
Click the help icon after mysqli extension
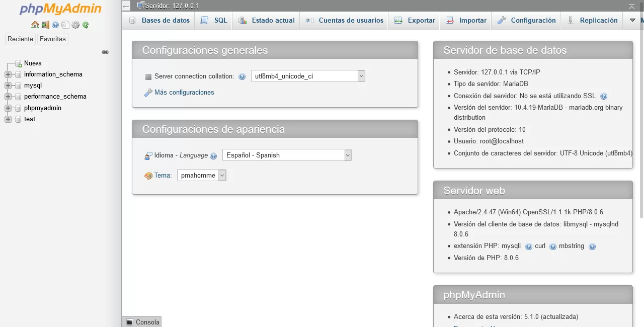point(529,247)
